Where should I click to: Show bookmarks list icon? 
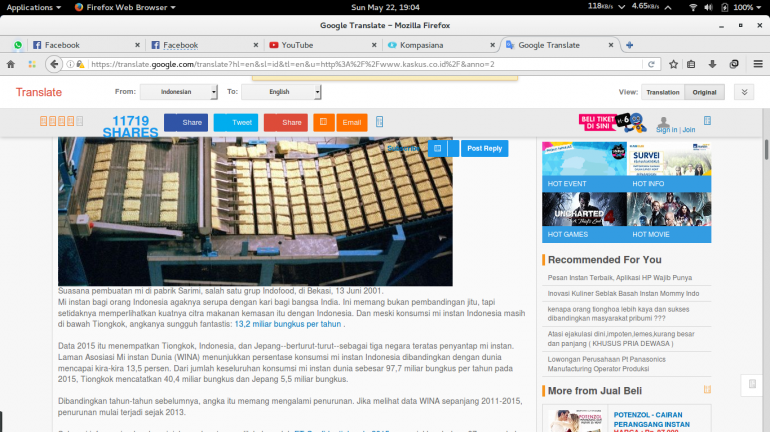[691, 64]
